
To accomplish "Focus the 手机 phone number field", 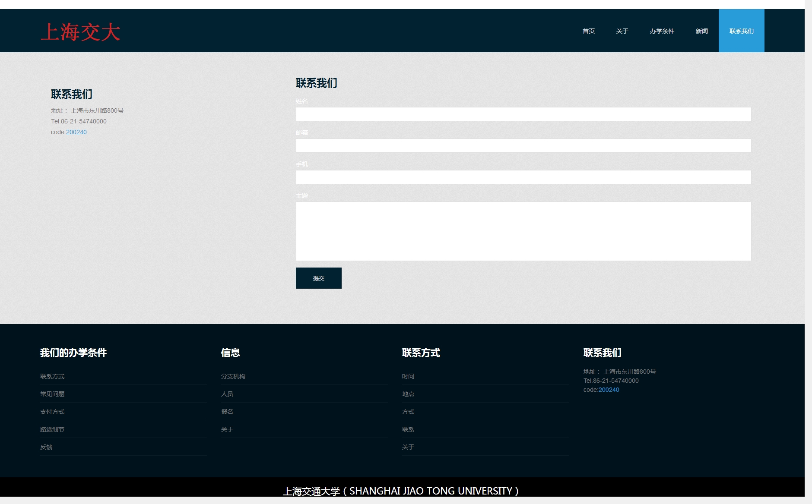I will tap(523, 177).
